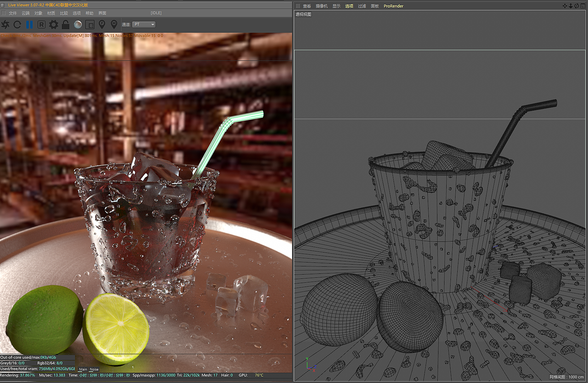
Task: Open 文件 menu in Live Viewer
Action: [x=13, y=13]
